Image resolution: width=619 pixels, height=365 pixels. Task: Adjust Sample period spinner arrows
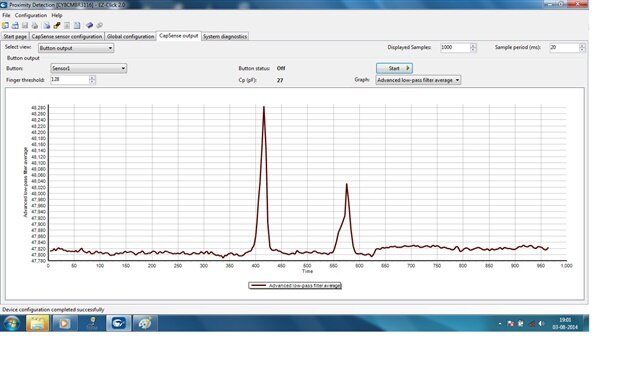(x=582, y=48)
